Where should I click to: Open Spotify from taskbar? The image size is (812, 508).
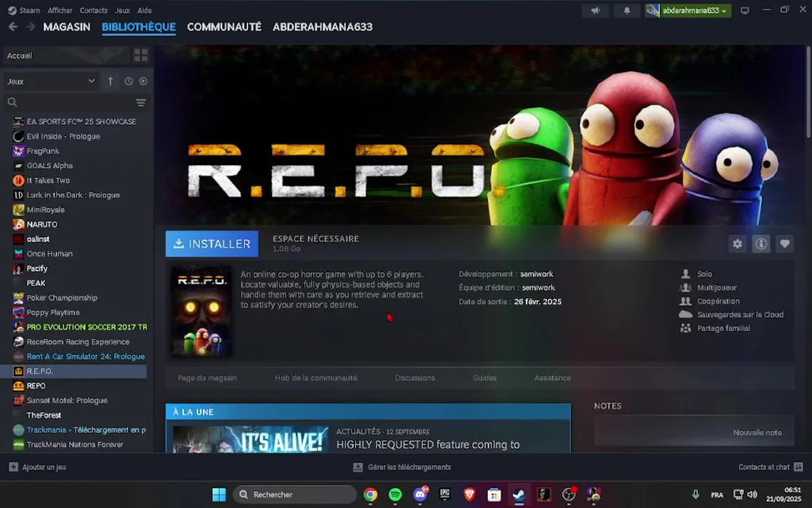coord(395,495)
